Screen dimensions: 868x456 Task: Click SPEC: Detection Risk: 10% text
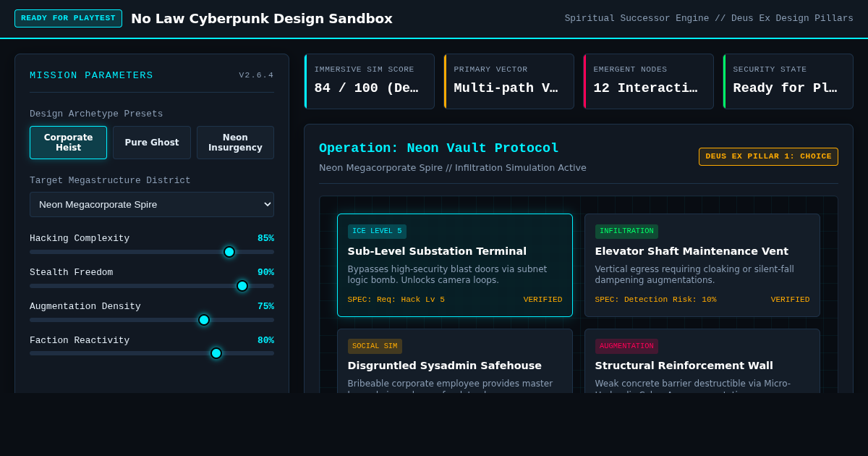click(656, 300)
